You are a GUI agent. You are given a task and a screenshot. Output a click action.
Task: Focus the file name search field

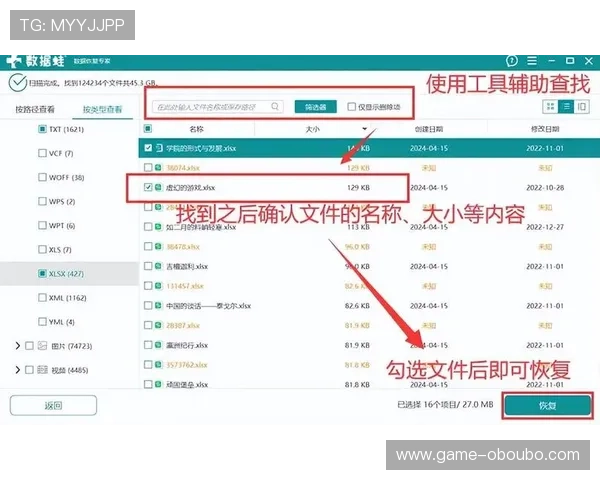point(218,106)
